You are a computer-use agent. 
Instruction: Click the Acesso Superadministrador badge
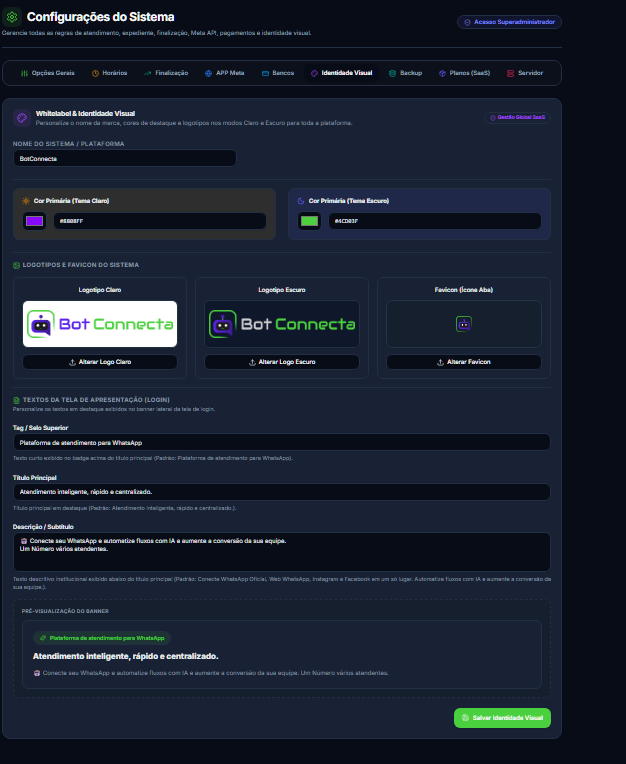(x=509, y=22)
